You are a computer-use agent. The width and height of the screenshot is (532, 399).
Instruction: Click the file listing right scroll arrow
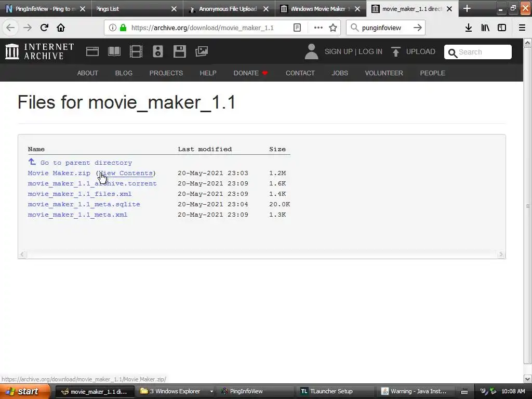501,254
